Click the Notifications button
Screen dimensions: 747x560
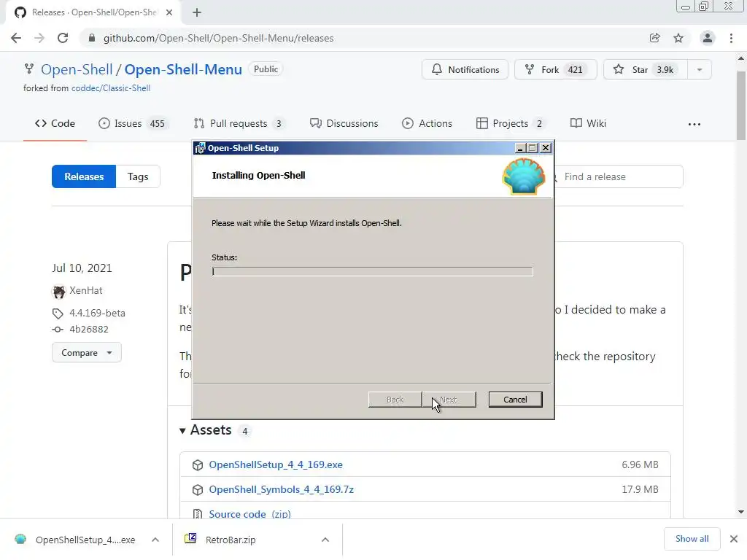click(465, 69)
